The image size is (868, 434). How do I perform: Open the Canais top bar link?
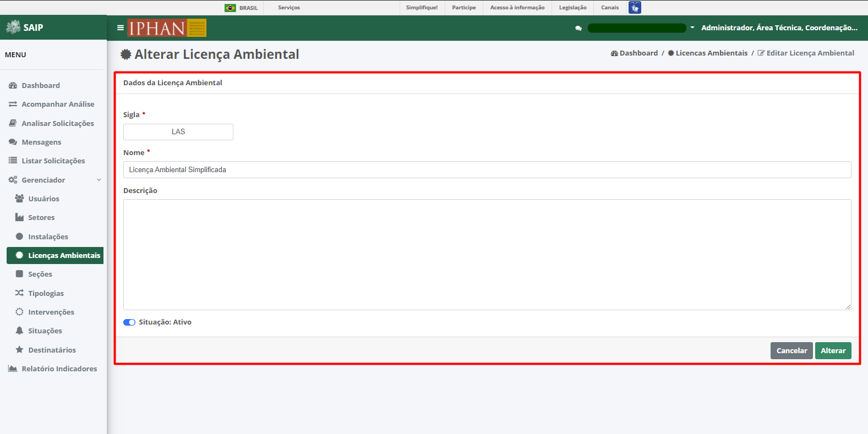click(610, 8)
